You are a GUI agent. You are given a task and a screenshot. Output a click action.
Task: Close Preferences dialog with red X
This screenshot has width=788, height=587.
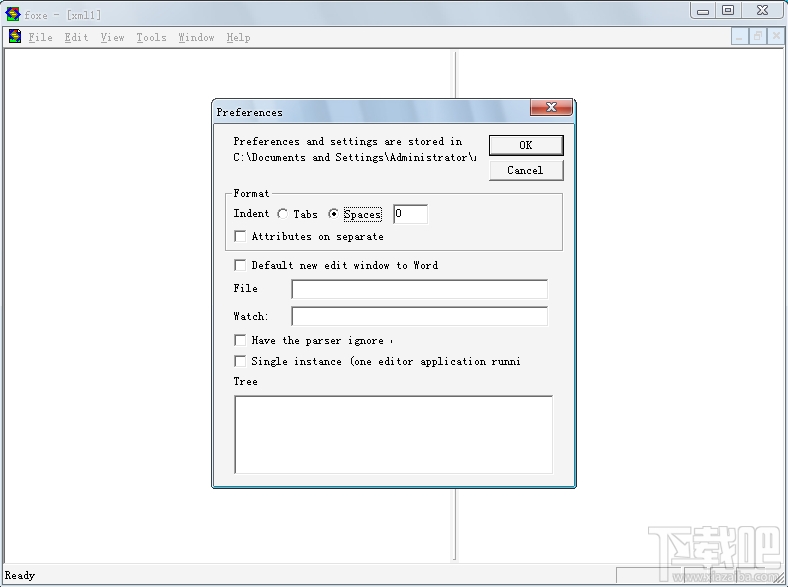[x=551, y=107]
